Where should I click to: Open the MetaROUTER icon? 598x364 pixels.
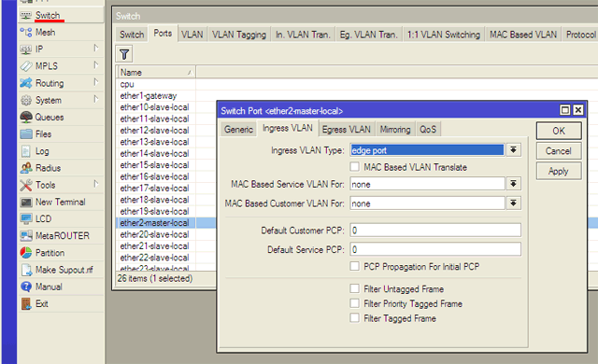pyautogui.click(x=26, y=236)
